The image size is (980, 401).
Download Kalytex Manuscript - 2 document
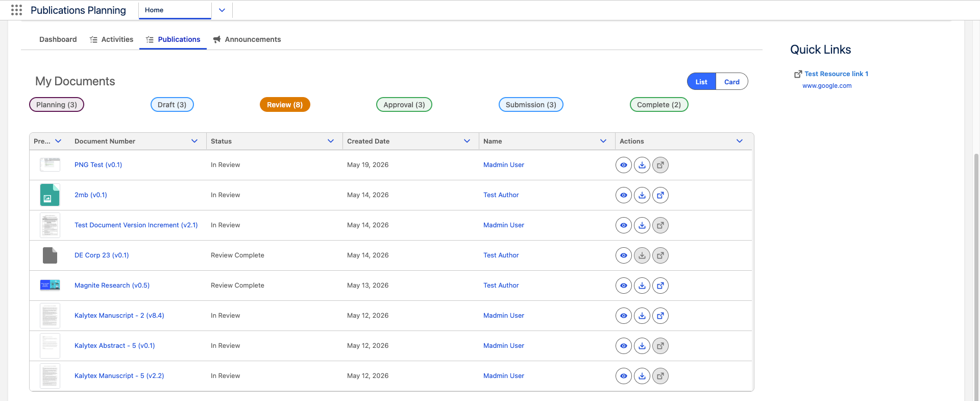(x=642, y=316)
